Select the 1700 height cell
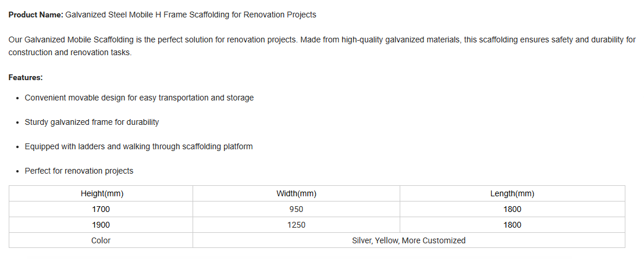The width and height of the screenshot is (644, 259). click(x=101, y=209)
